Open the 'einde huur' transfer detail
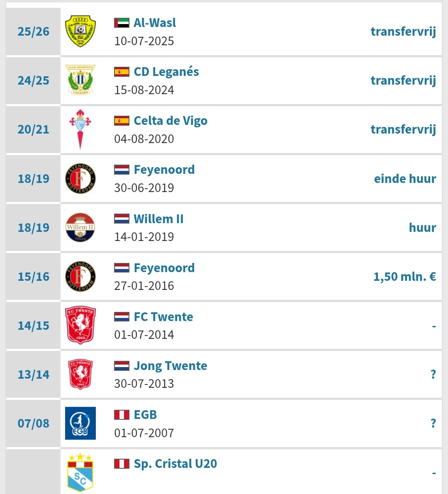The width and height of the screenshot is (448, 494). (405, 179)
